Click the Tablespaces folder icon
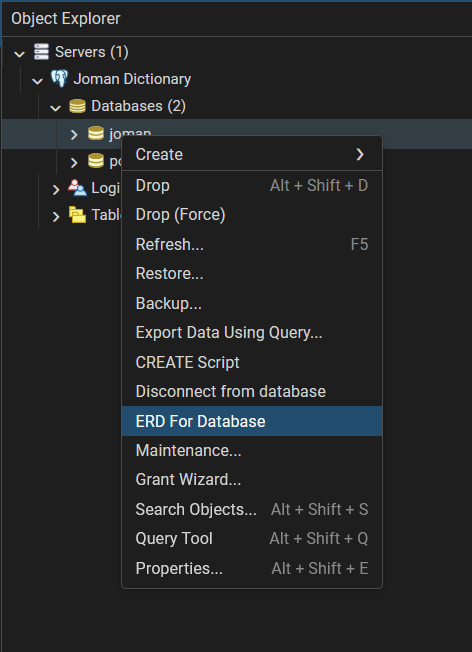This screenshot has width=472, height=652. [x=77, y=215]
